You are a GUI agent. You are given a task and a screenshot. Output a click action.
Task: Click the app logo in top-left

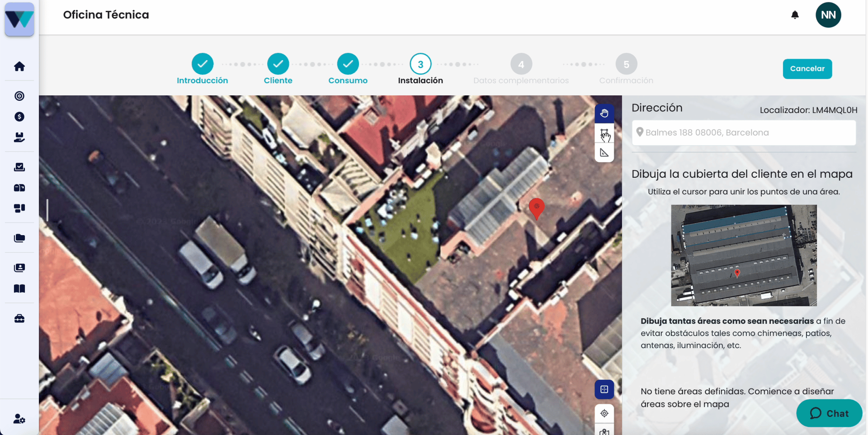(x=19, y=19)
